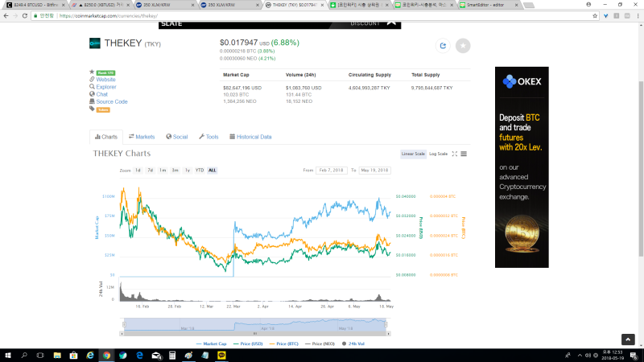
Task: Launch File Explorer from the taskbar
Action: 57,356
